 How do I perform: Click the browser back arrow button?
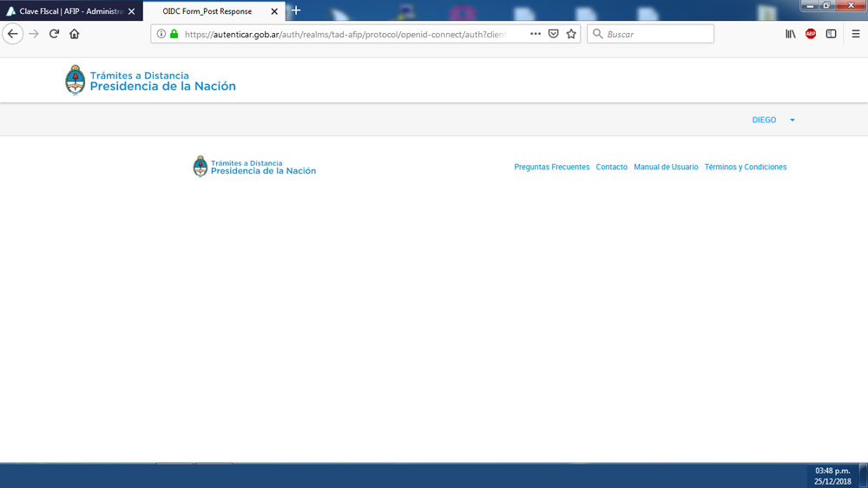[x=12, y=34]
